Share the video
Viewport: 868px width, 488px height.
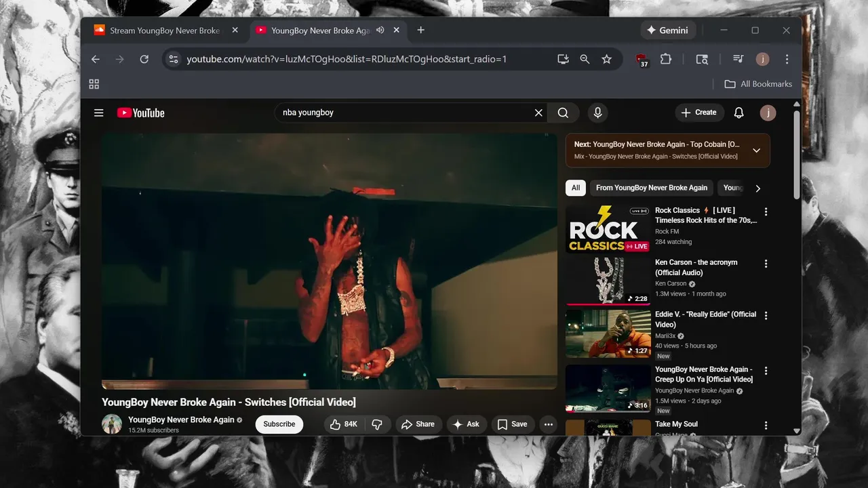click(x=418, y=424)
